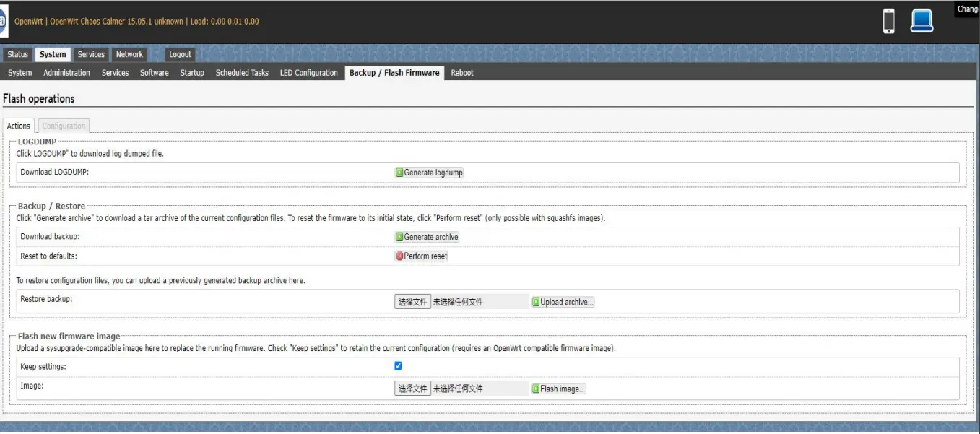Click the smartphone view icon
This screenshot has width=980, height=434.
pos(889,21)
